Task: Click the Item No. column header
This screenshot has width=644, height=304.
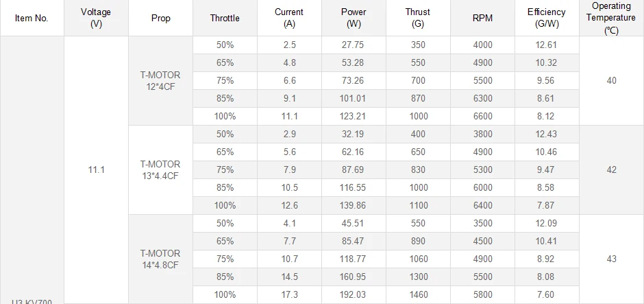Action: (x=32, y=18)
